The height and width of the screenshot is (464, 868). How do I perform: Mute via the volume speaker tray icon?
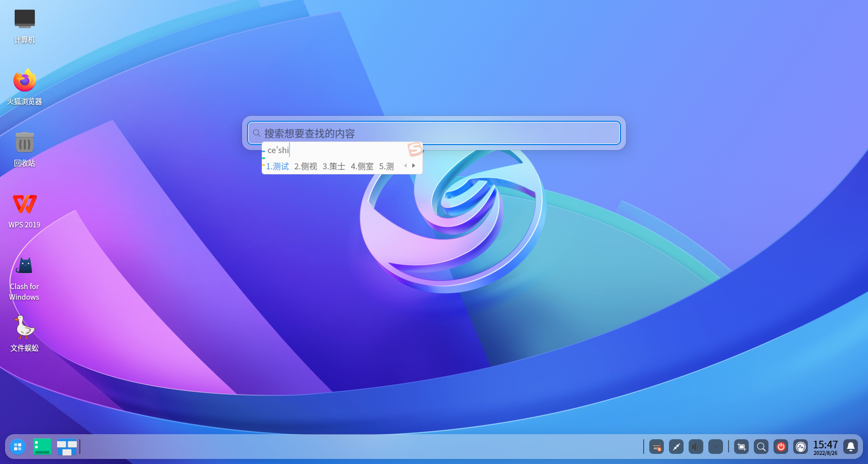[696, 447]
